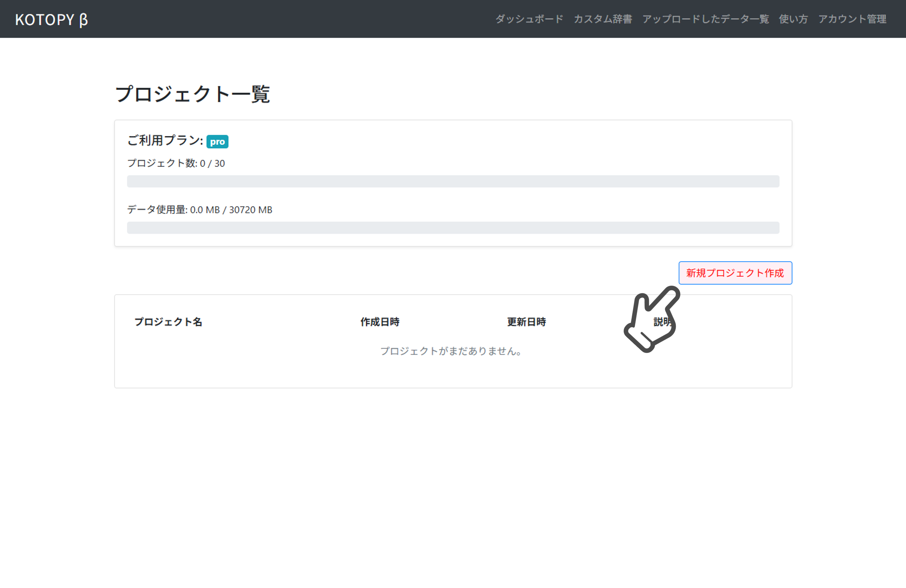Viewport: 906px width, 588px height.
Task: Click the KOTOPY β logo
Action: click(51, 20)
